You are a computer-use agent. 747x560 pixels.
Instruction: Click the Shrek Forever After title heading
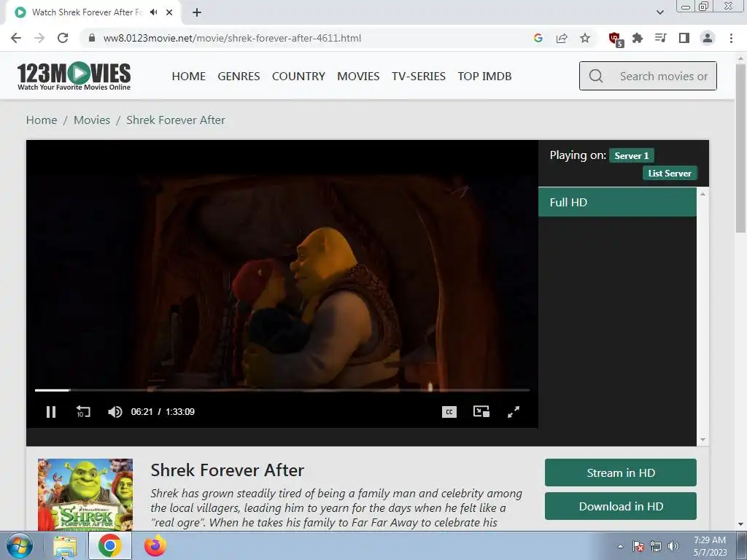(x=228, y=470)
